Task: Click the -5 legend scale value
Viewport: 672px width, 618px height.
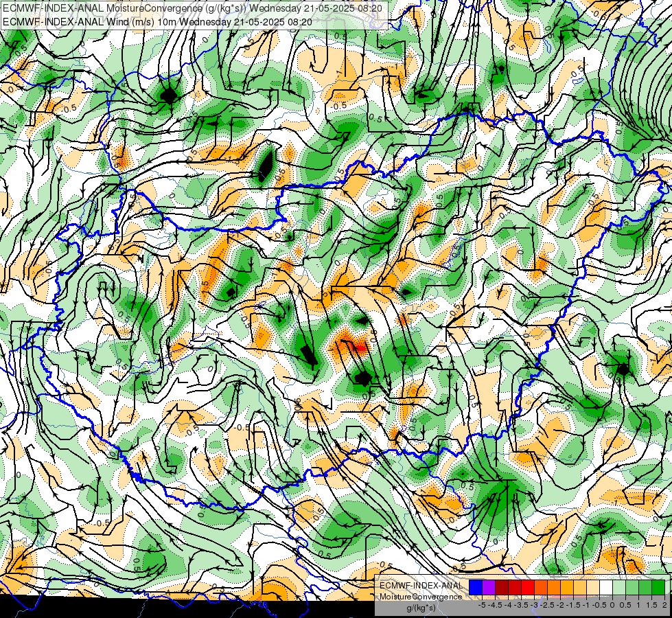Action: (x=482, y=605)
